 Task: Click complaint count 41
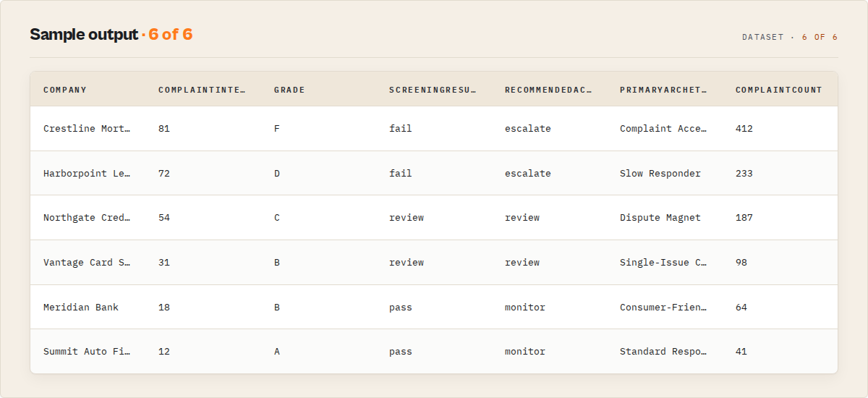click(x=741, y=352)
